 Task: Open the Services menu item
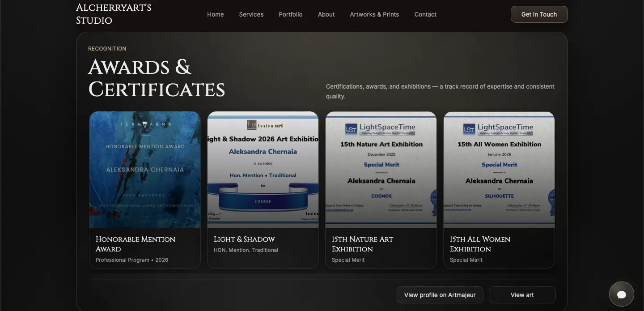251,14
